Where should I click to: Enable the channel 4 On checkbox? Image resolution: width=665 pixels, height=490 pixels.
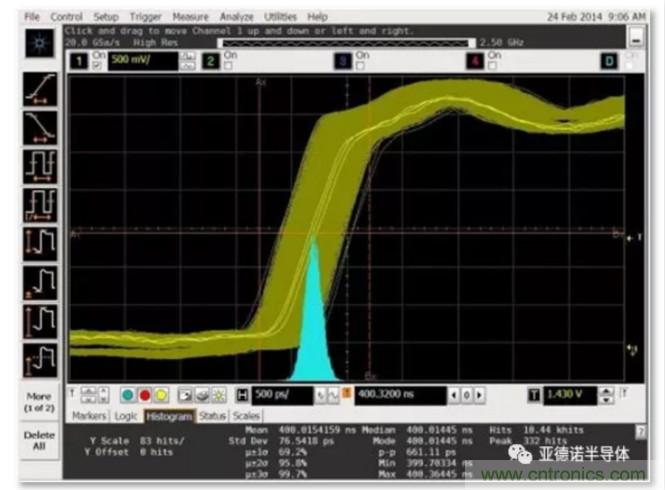tap(492, 66)
